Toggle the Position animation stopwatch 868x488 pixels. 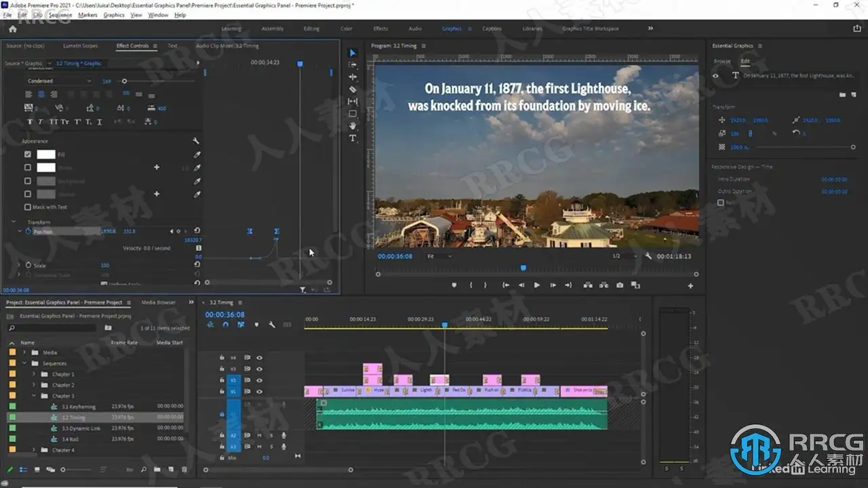pyautogui.click(x=28, y=231)
